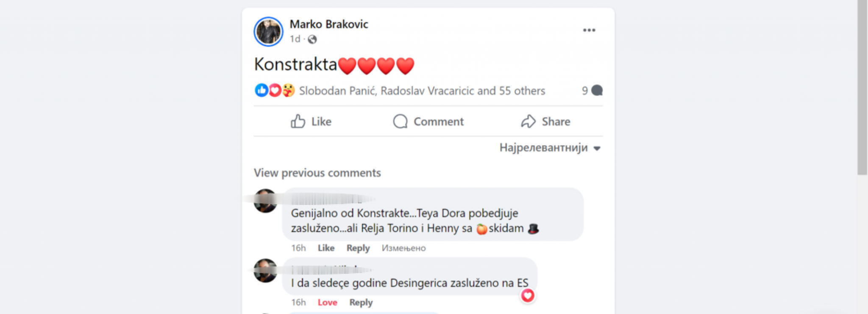Image resolution: width=868 pixels, height=314 pixels.
Task: Reply to the Desingerica comment
Action: coord(361,302)
